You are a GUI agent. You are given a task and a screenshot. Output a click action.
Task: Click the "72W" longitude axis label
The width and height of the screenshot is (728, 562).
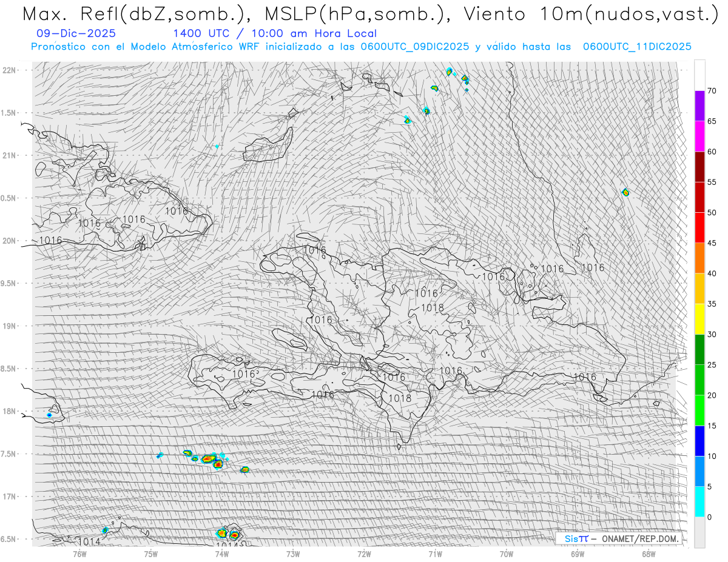pos(364,554)
